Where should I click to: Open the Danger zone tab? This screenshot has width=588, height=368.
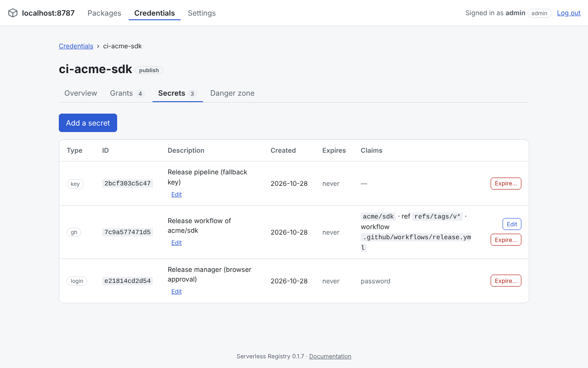tap(232, 93)
